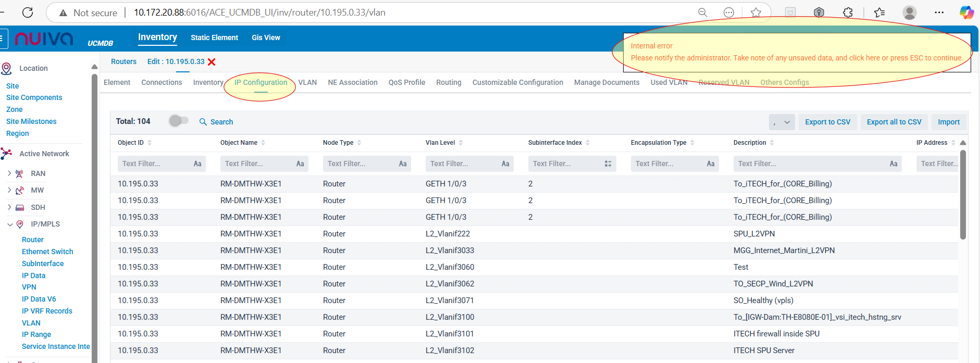Click the red X to close Edit tab

pyautogui.click(x=212, y=62)
